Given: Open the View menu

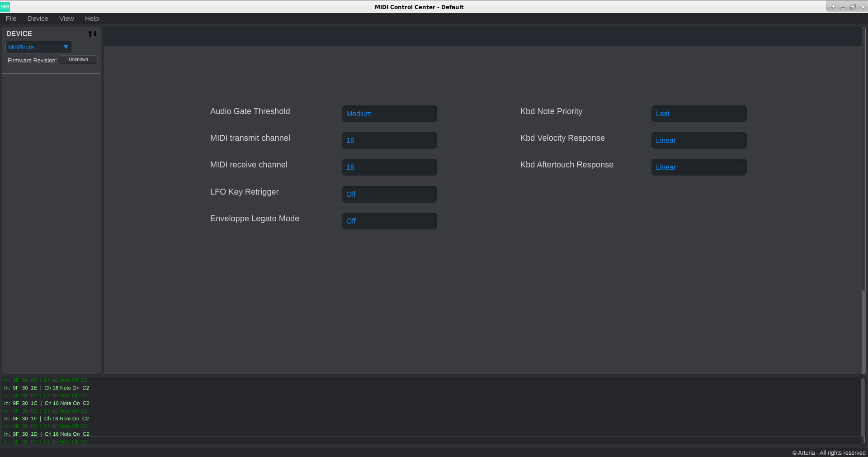Looking at the screenshot, I should [x=66, y=19].
